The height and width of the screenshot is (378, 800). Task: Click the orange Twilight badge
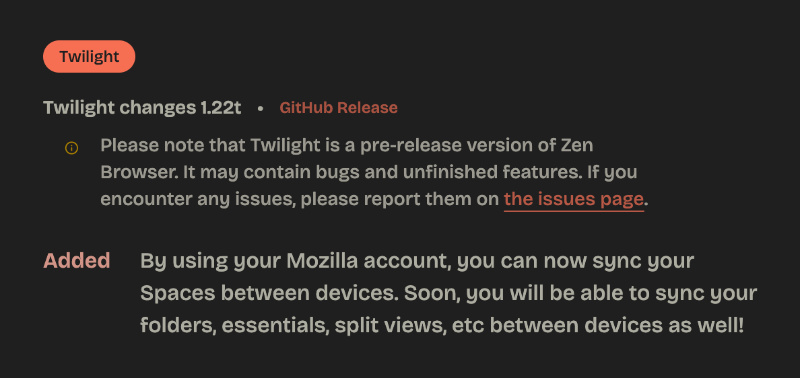pos(89,57)
